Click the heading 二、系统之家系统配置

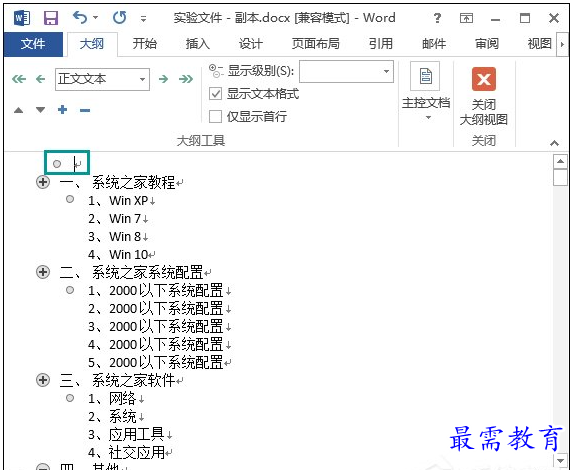[x=131, y=272]
